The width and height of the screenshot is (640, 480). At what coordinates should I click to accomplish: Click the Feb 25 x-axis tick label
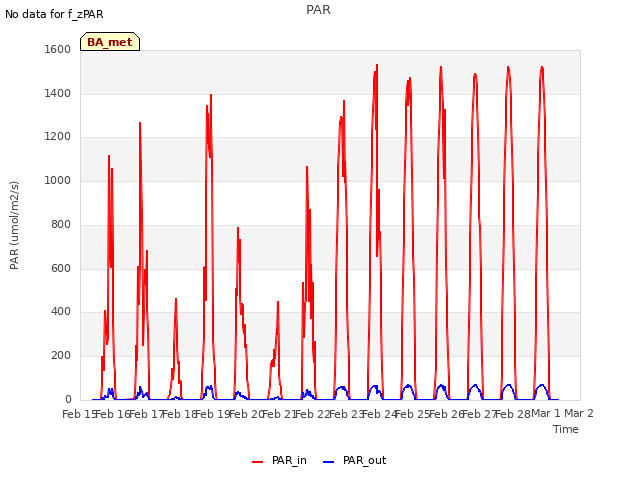(x=413, y=414)
